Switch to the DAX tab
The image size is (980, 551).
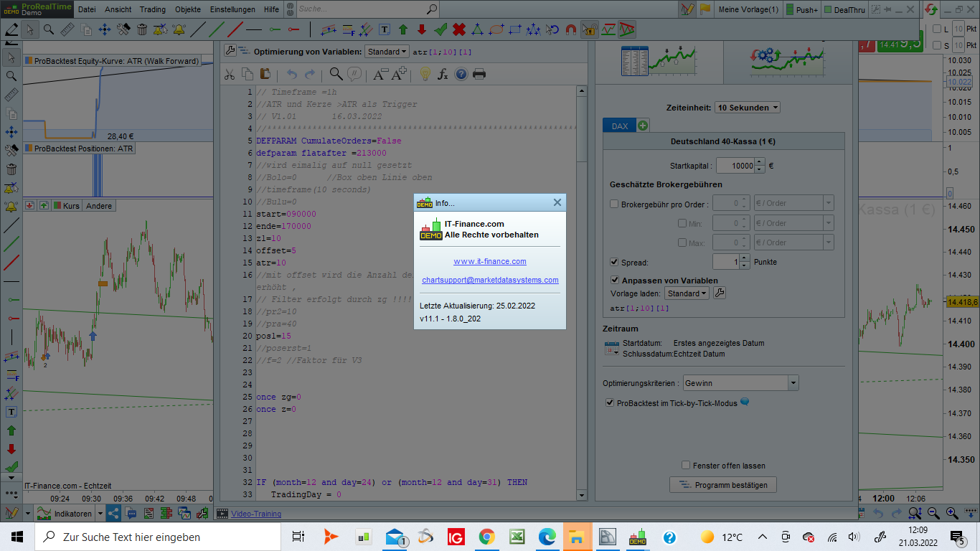click(x=619, y=126)
